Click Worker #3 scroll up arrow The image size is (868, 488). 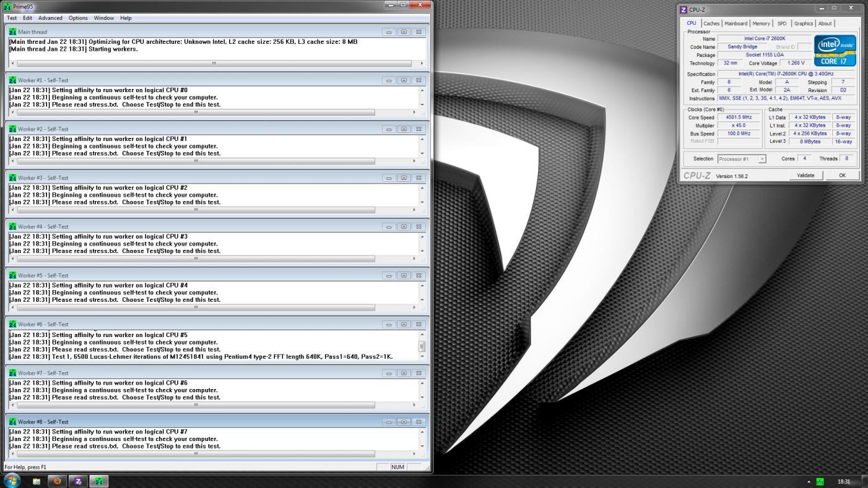[x=422, y=188]
